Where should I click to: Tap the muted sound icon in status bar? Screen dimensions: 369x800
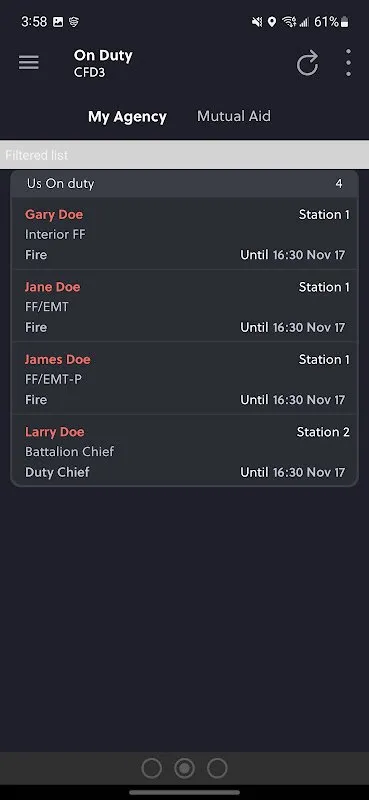click(x=257, y=22)
